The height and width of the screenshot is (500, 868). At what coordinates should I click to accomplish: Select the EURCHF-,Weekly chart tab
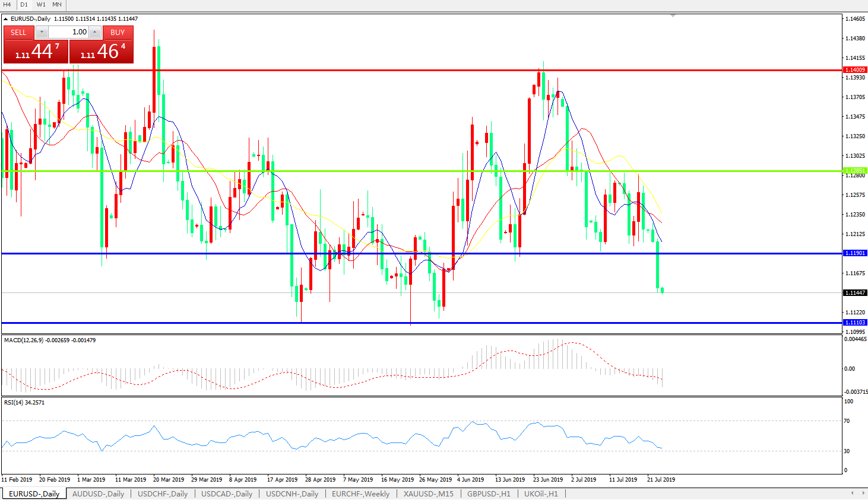[x=360, y=493]
